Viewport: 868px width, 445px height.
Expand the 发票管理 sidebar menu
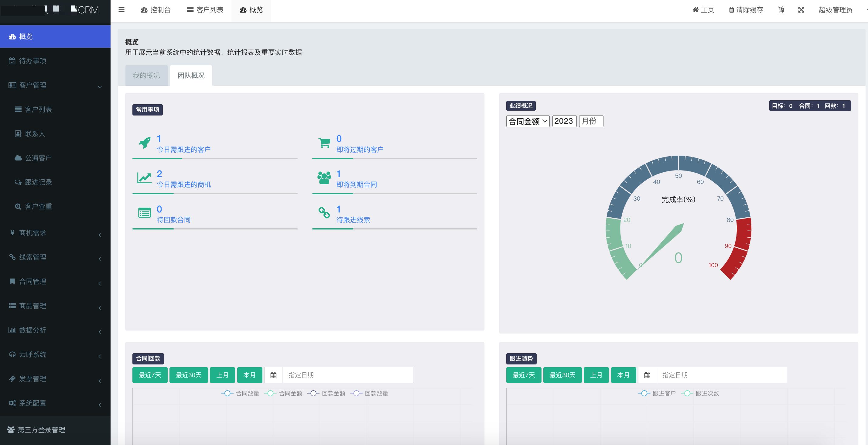pyautogui.click(x=55, y=379)
